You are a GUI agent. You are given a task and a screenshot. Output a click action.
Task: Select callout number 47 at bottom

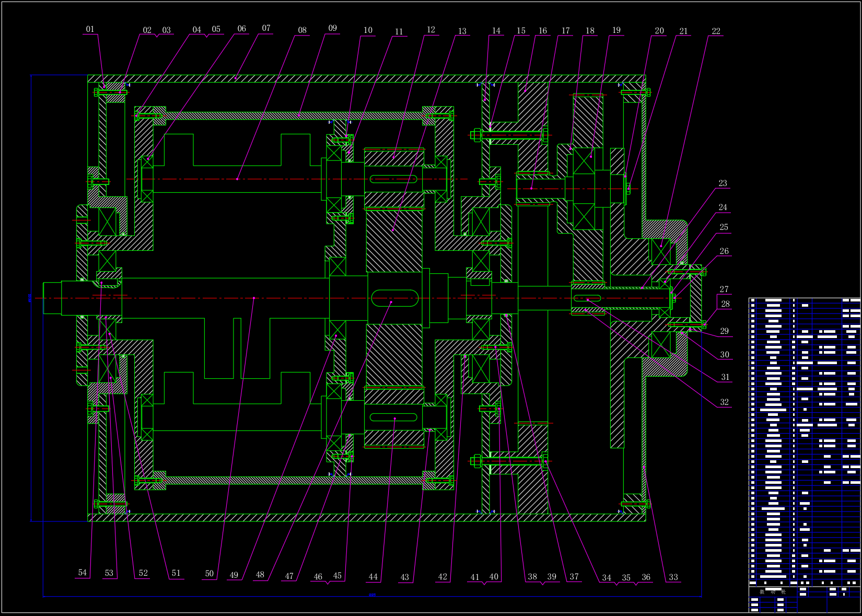click(x=289, y=576)
